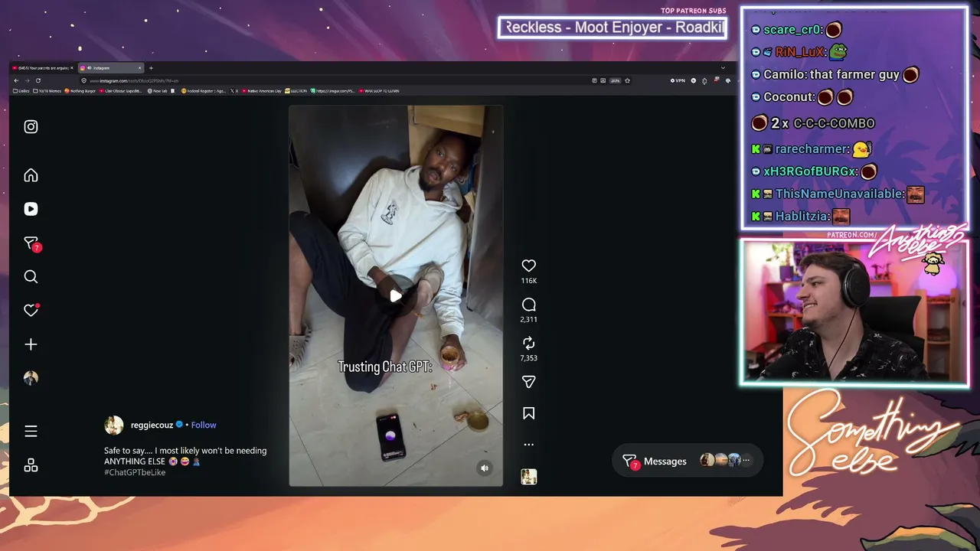Expand the tab list dropdown arrow

(x=723, y=68)
